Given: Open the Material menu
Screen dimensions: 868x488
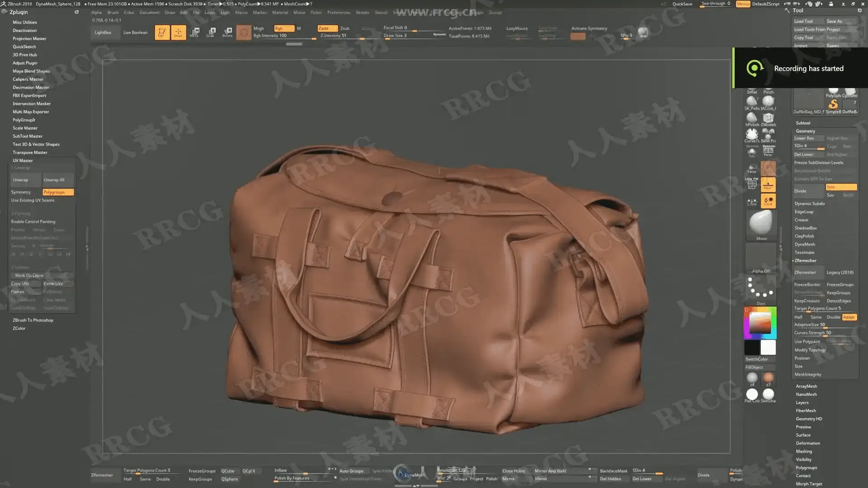Looking at the screenshot, I should (x=280, y=13).
